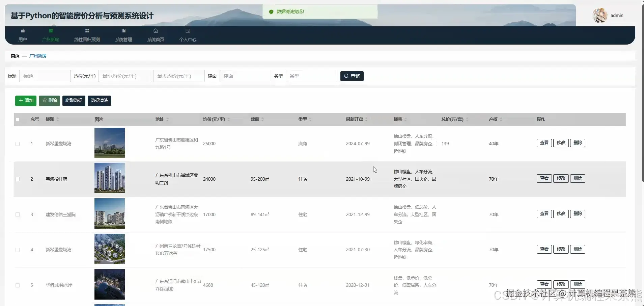This screenshot has width=644, height=306.
Task: Sort the table by 地址 column
Action: coord(167,120)
